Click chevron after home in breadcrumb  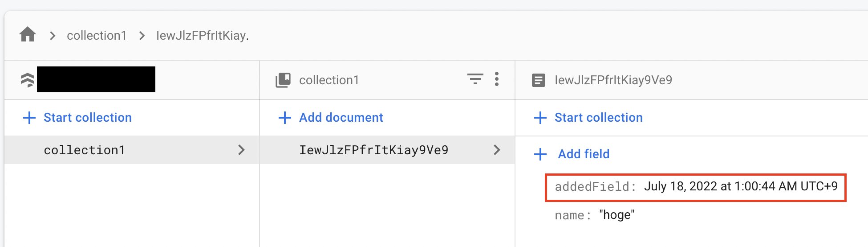53,36
